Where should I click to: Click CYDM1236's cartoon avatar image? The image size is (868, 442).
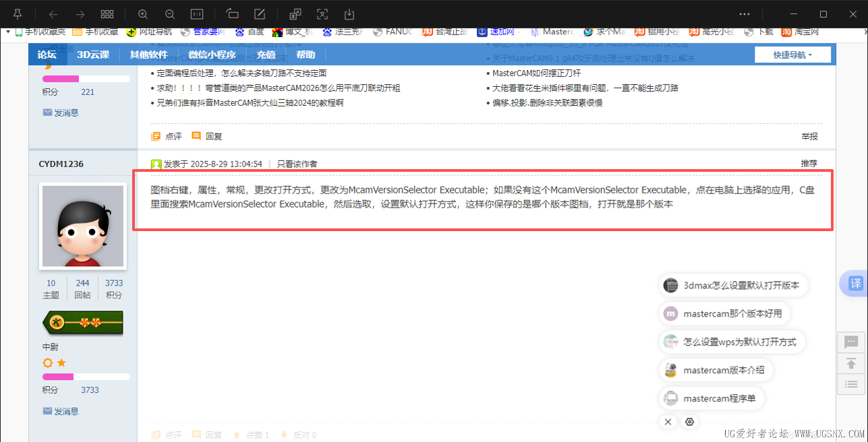(83, 226)
